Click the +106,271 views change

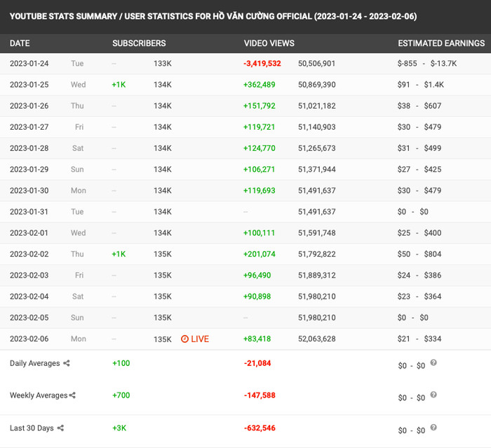[260, 170]
